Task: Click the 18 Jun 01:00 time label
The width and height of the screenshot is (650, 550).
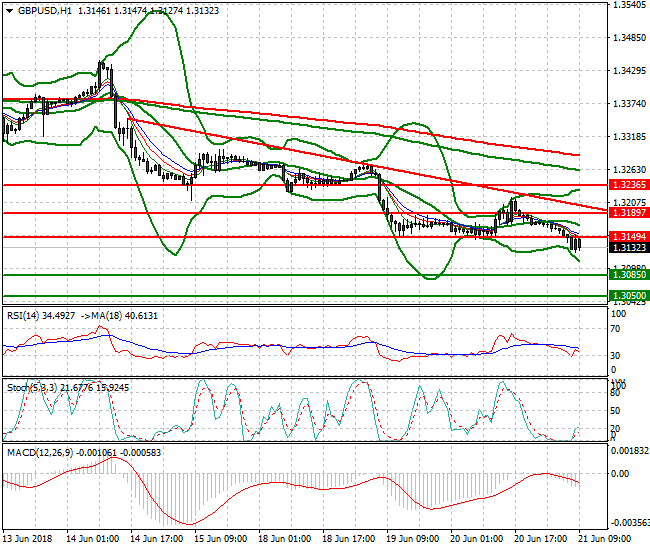Action: [x=284, y=539]
